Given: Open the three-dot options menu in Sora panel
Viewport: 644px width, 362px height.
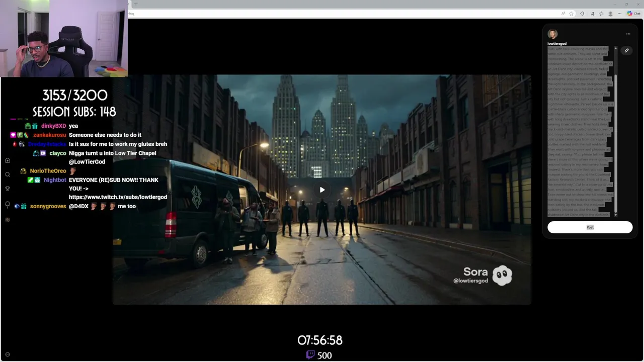Looking at the screenshot, I should coord(628,34).
